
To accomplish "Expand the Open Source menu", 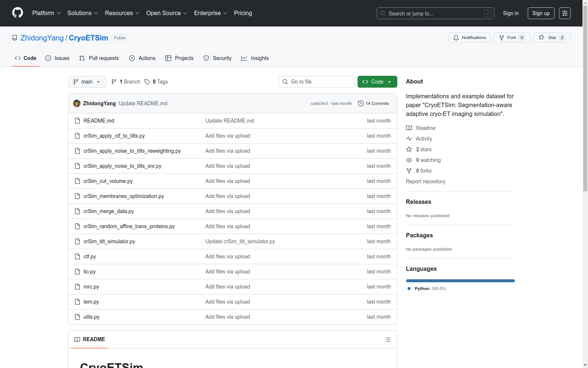I will (x=167, y=13).
